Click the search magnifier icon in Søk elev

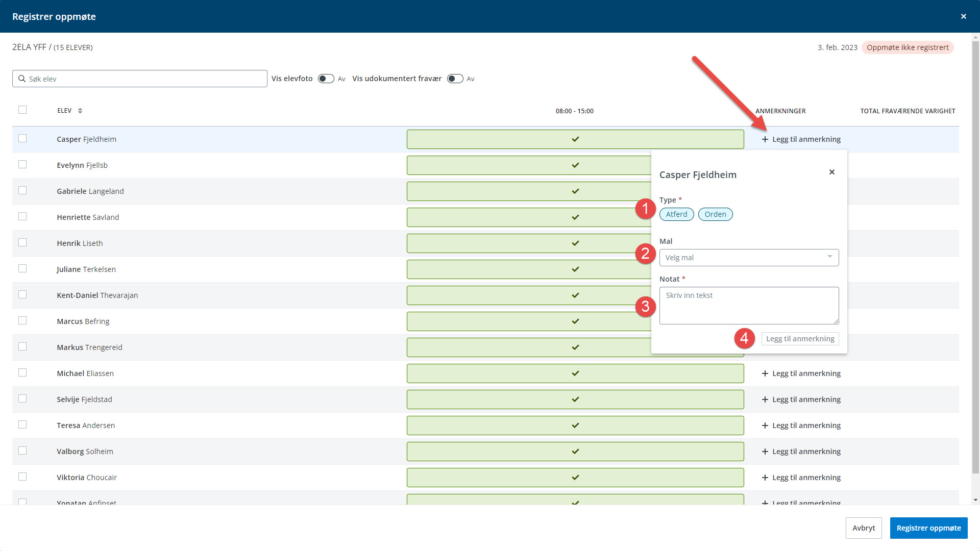pyautogui.click(x=22, y=79)
